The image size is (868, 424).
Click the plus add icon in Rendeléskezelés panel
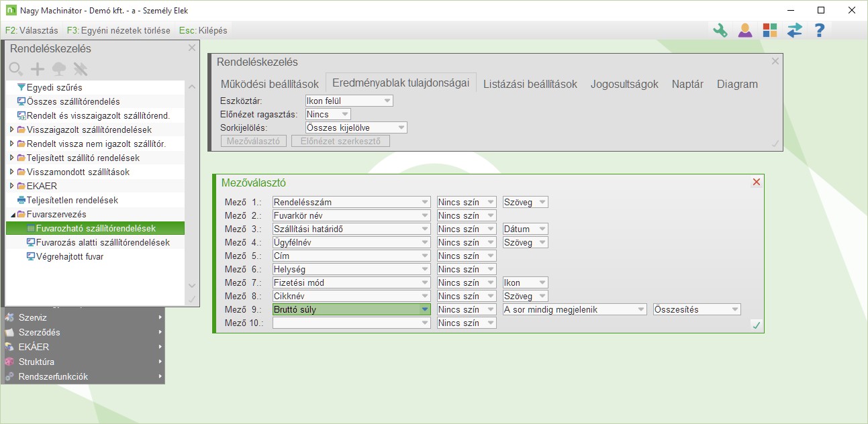(x=38, y=68)
